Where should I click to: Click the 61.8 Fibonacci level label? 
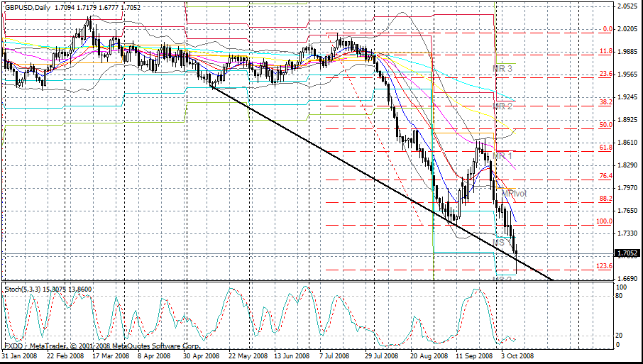pyautogui.click(x=605, y=148)
